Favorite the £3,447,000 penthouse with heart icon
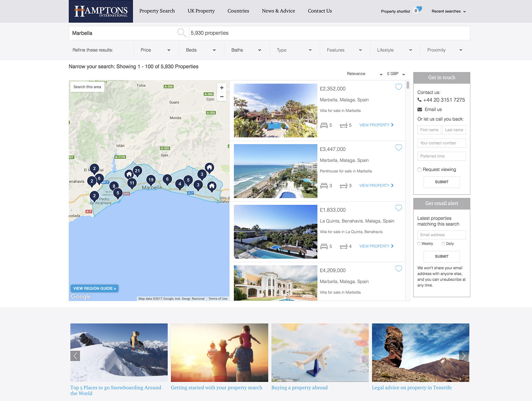The image size is (532, 401). pyautogui.click(x=398, y=148)
